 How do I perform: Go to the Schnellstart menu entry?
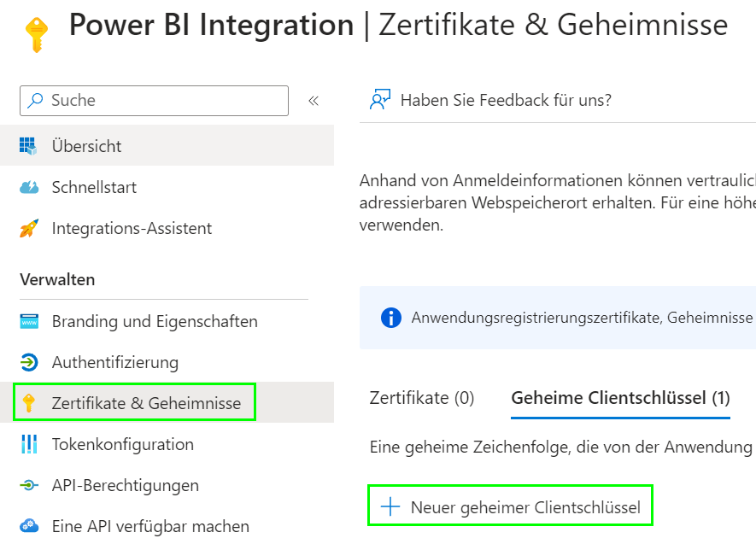pyautogui.click(x=94, y=187)
